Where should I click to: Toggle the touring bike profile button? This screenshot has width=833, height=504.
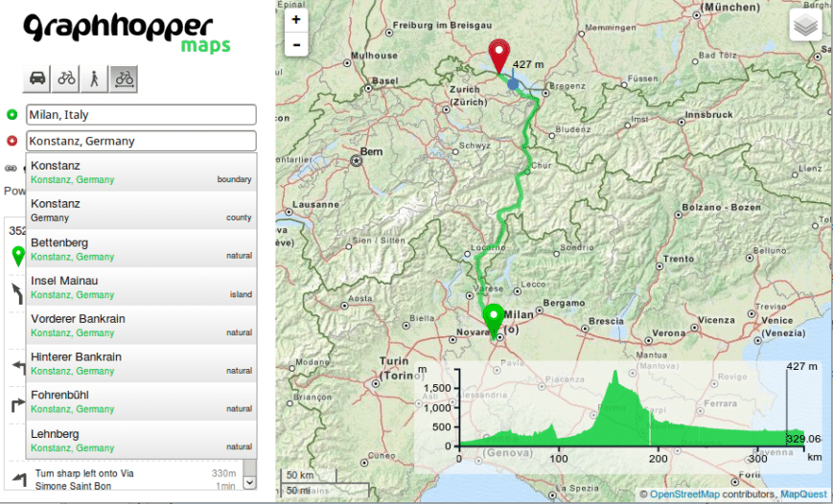(124, 79)
